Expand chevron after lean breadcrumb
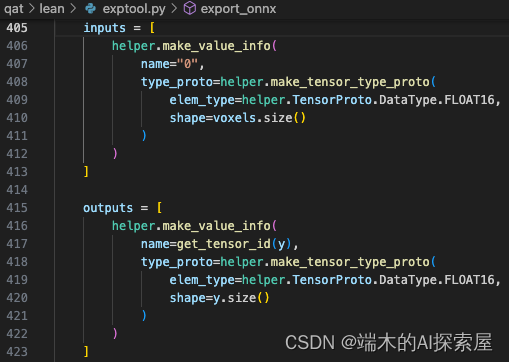Screen dimensions: 509x362 (73, 8)
